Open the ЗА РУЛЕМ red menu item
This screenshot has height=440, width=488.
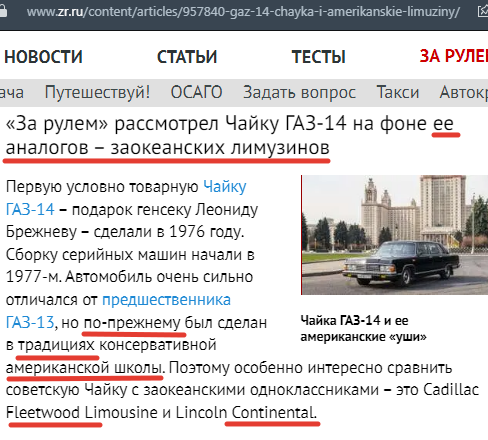(x=453, y=56)
